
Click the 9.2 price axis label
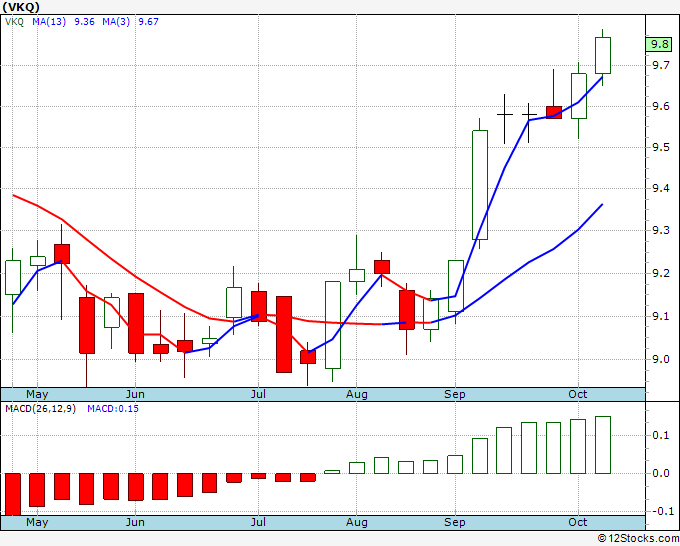[660, 274]
